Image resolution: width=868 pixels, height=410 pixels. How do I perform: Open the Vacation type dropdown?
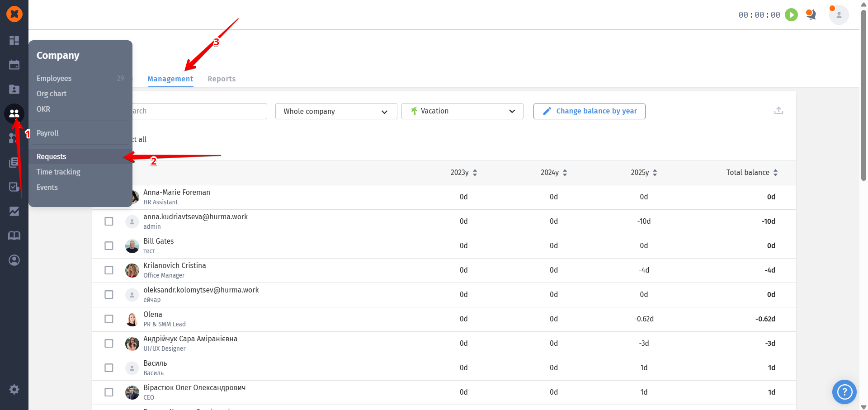462,111
